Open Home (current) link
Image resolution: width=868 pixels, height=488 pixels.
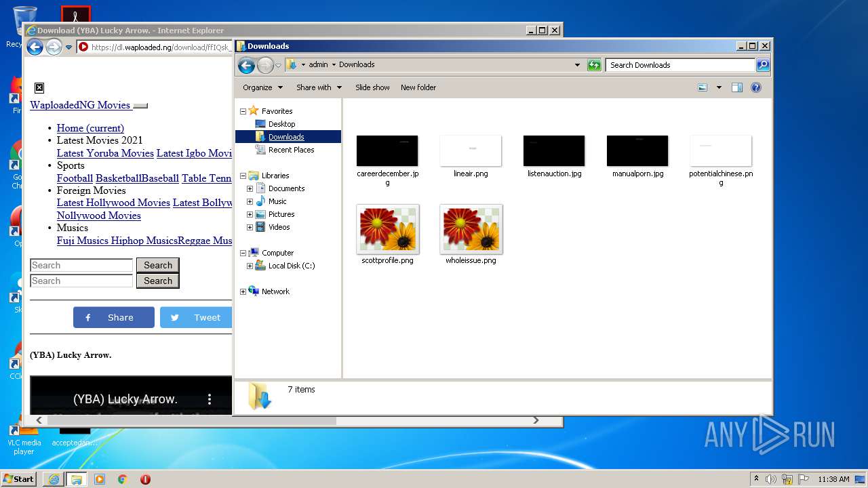pos(90,128)
